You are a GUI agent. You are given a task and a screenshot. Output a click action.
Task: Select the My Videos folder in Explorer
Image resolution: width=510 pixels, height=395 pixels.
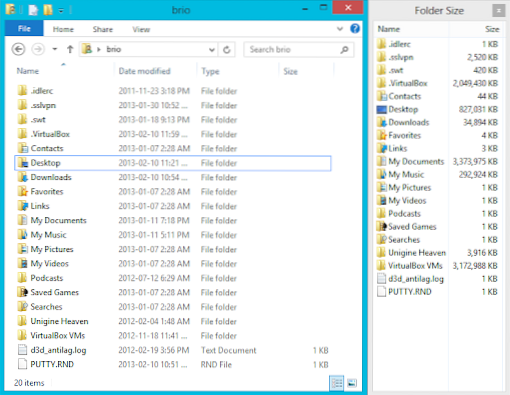173,264
